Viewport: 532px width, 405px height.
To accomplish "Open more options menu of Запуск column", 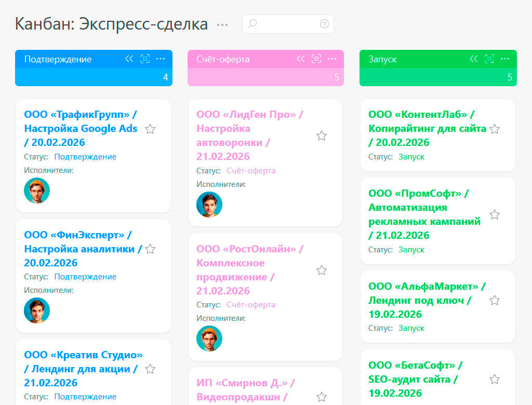I will (x=505, y=59).
